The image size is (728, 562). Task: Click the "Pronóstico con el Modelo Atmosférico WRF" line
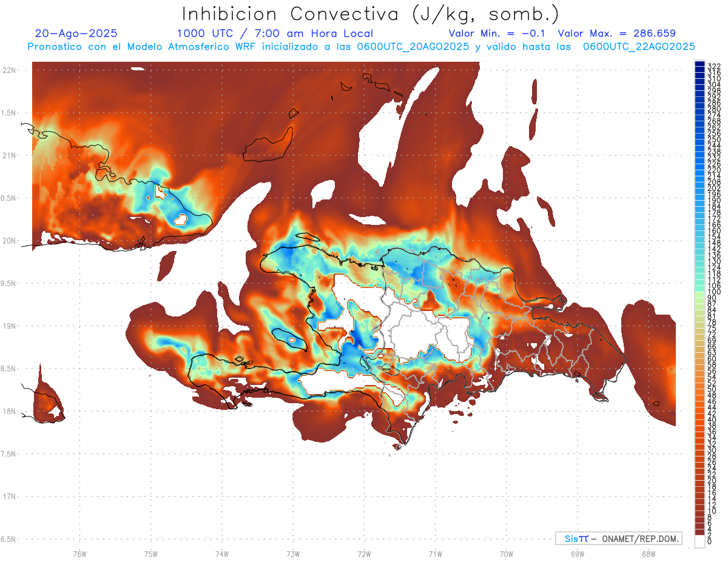[x=361, y=46]
